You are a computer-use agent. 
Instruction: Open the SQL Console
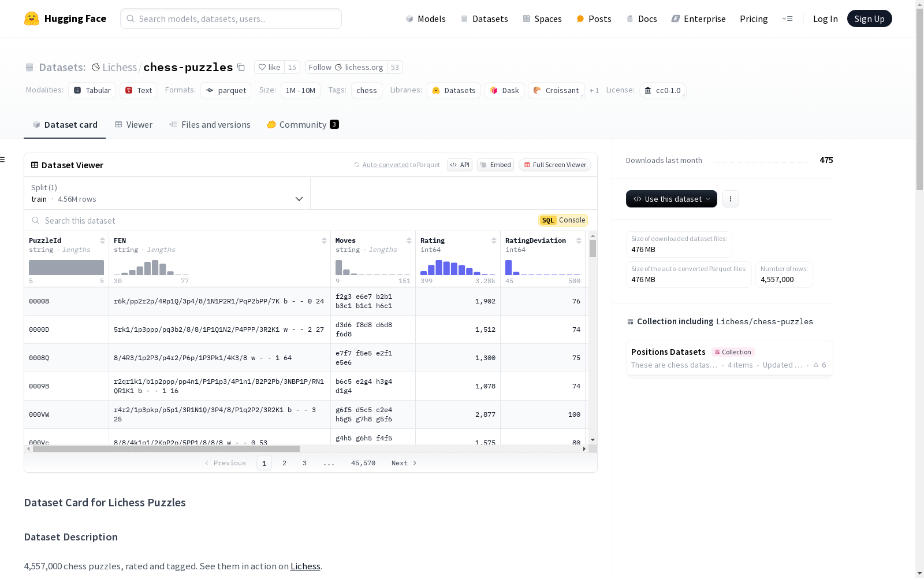coord(563,220)
